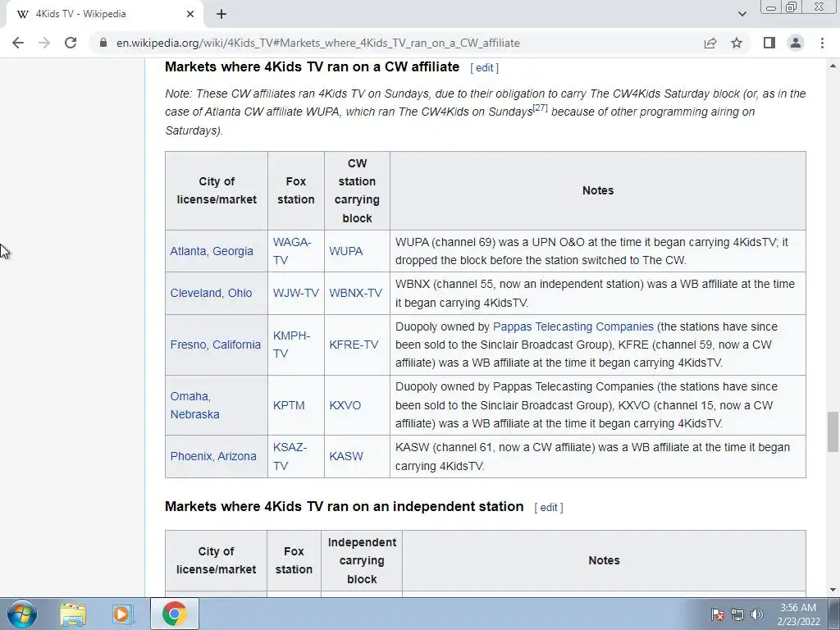Follow the WAGA-TV link
This screenshot has width=840, height=630.
pyautogui.click(x=292, y=251)
